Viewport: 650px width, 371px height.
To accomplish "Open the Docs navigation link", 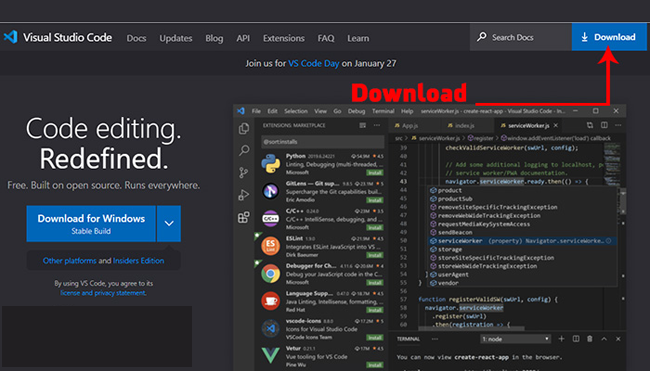I will click(136, 38).
